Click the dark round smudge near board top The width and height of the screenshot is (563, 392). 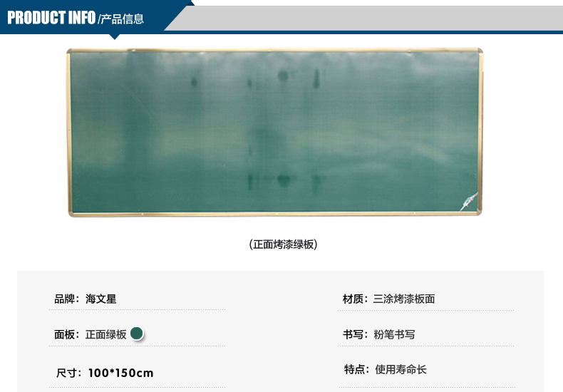(283, 76)
